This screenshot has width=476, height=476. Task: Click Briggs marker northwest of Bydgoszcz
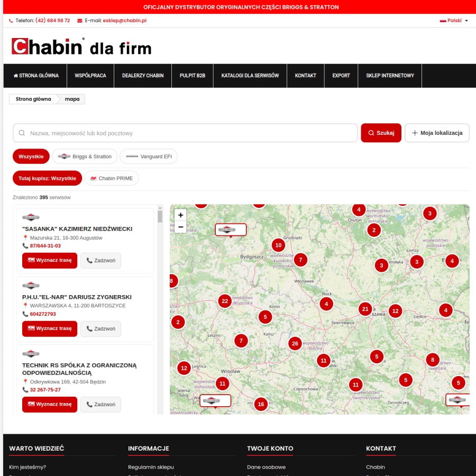[x=231, y=230]
